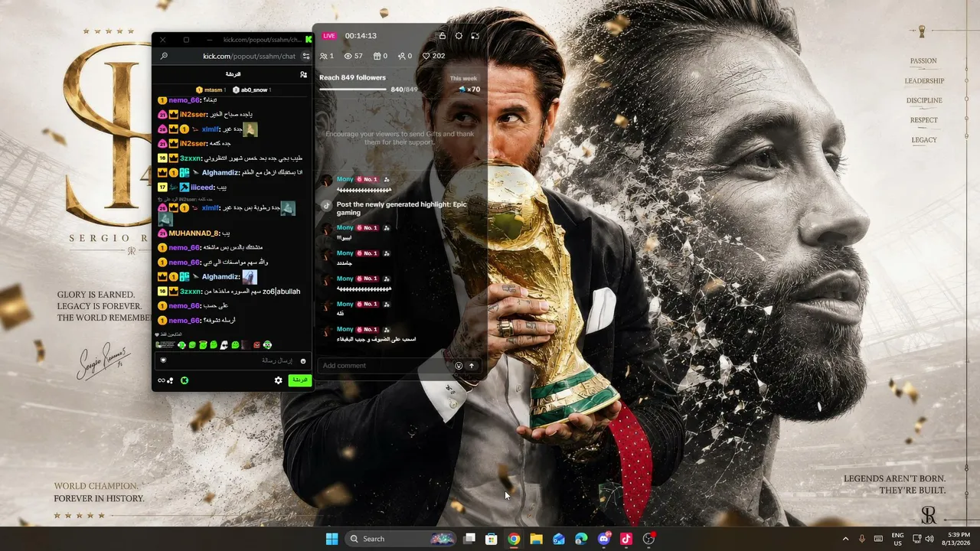Image resolution: width=980 pixels, height=551 pixels.
Task: Open File Explorer from the taskbar
Action: coord(537,539)
